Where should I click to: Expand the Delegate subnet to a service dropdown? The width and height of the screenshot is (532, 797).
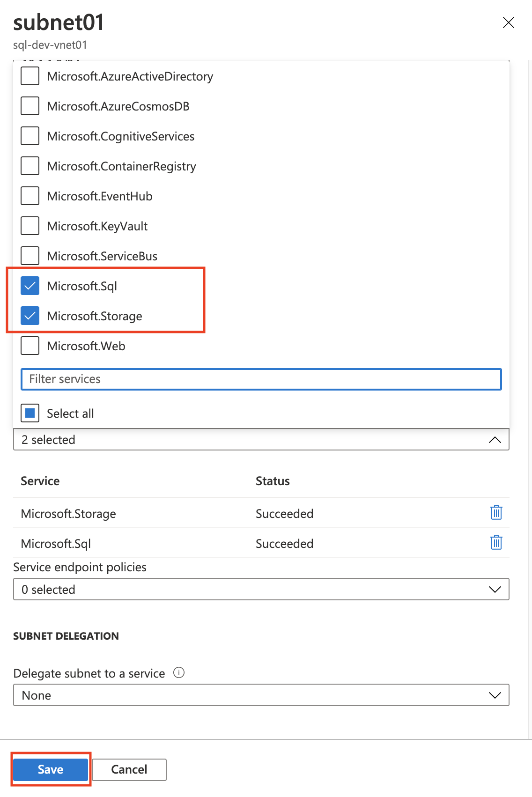(261, 695)
